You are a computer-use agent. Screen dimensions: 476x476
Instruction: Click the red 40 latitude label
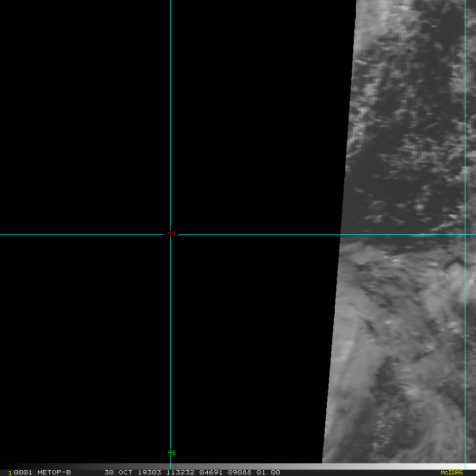tap(171, 234)
